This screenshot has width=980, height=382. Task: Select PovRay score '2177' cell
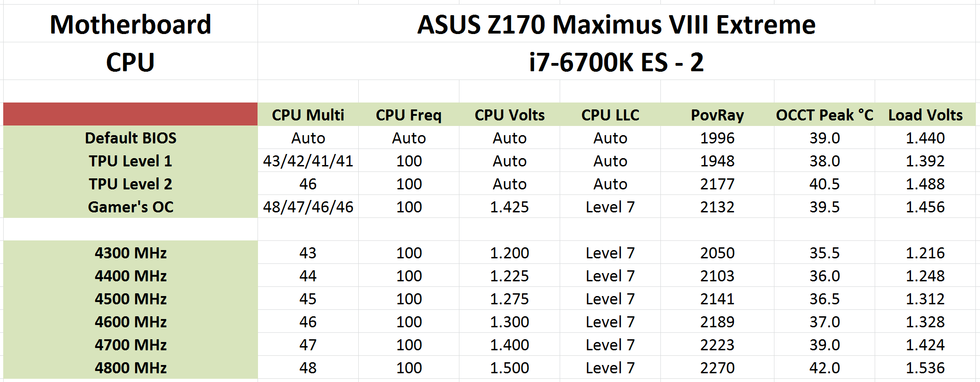717,183
